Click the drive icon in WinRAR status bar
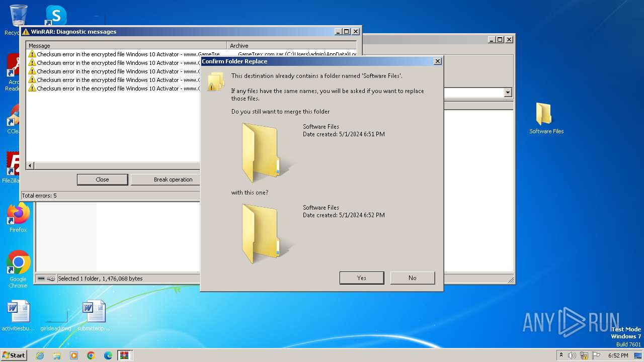Viewport: 644px width, 362px height. pyautogui.click(x=41, y=279)
